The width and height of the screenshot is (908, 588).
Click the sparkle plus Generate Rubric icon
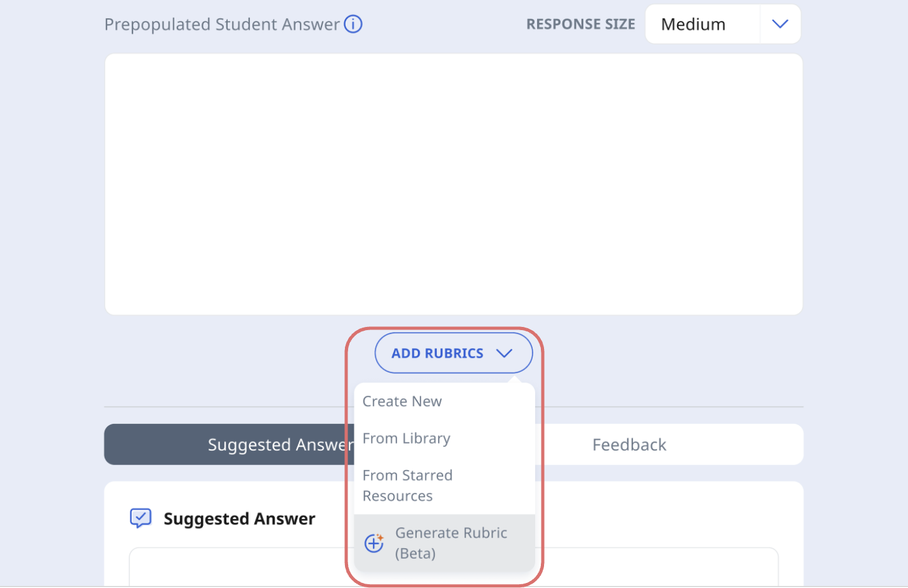374,543
